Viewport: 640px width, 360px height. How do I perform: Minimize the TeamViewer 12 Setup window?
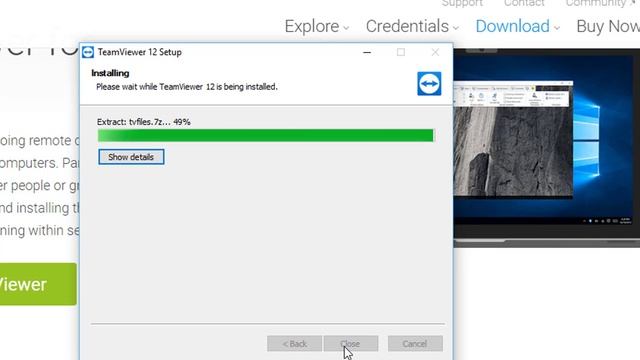click(x=367, y=52)
